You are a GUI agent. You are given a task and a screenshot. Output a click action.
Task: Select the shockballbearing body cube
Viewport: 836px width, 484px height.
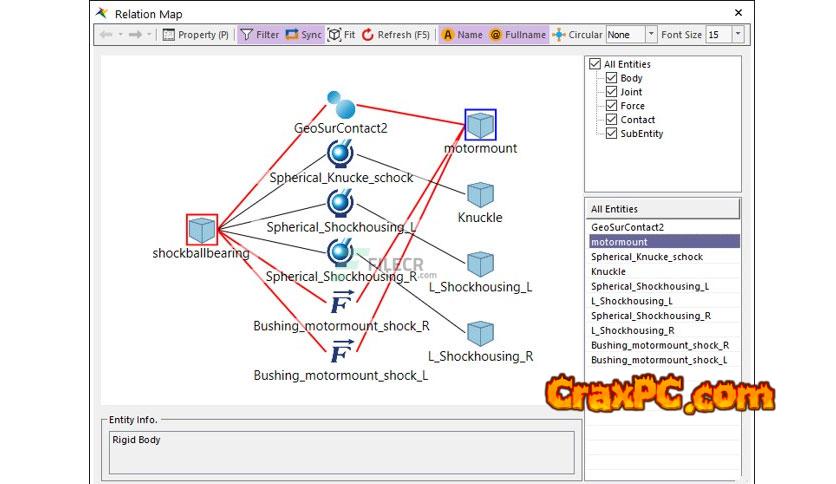(x=202, y=230)
